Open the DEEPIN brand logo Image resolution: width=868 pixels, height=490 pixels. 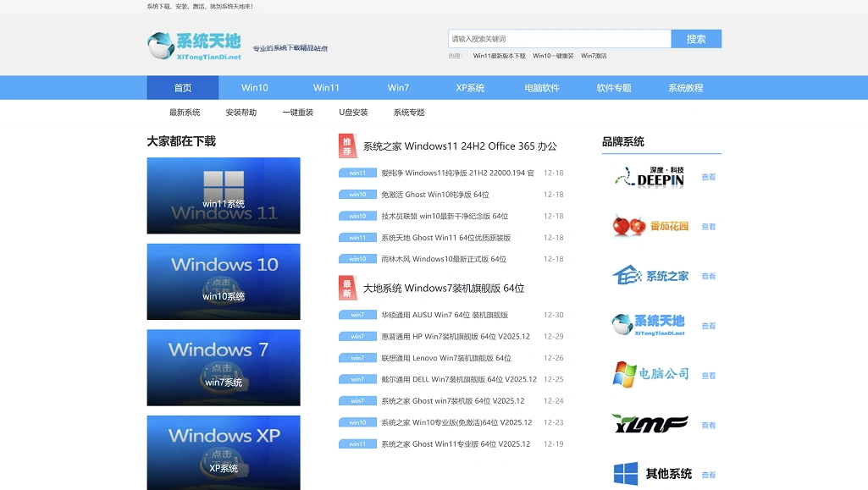point(650,177)
